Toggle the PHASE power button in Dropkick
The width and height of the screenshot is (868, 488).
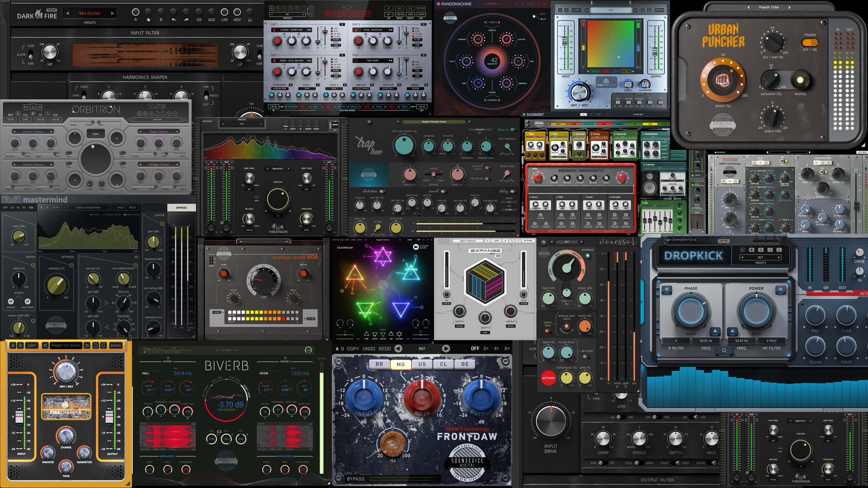pyautogui.click(x=666, y=289)
